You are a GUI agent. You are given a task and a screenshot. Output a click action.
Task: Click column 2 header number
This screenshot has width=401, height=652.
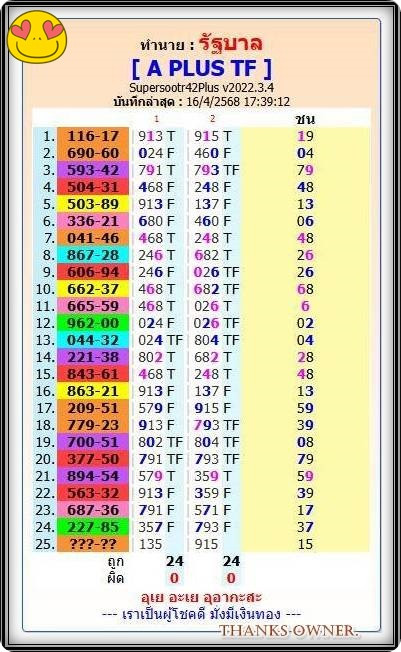pos(212,119)
